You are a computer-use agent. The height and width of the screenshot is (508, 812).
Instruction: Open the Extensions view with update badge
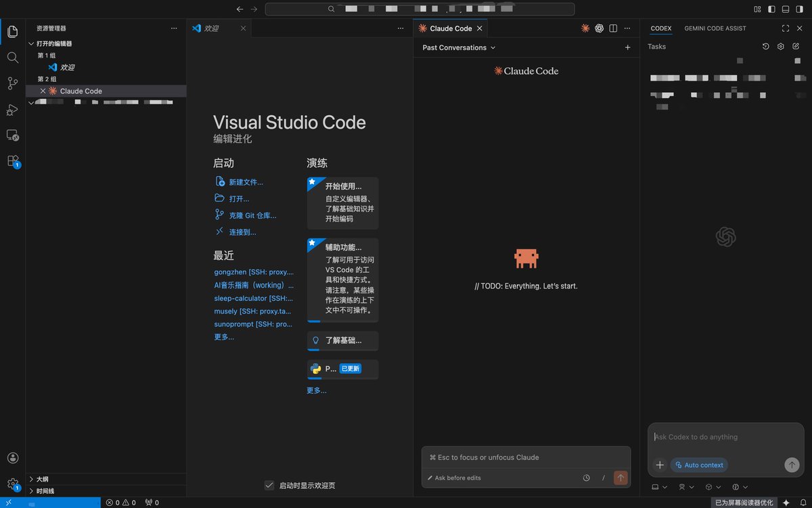tap(12, 161)
